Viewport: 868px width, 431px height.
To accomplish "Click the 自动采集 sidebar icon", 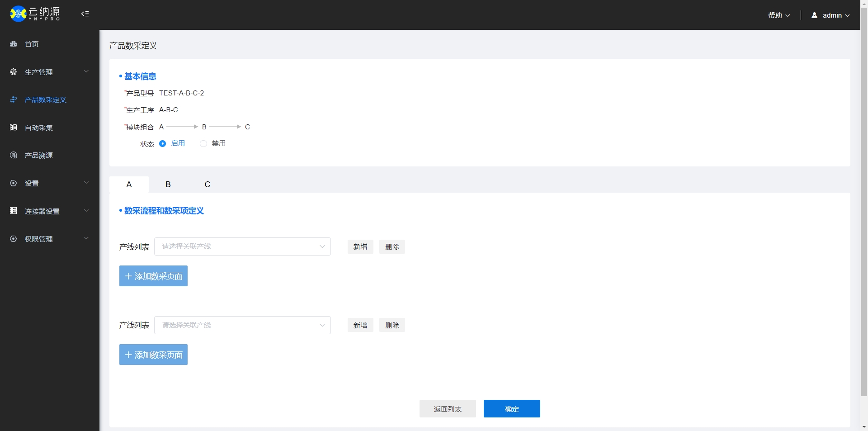I will pyautogui.click(x=14, y=128).
